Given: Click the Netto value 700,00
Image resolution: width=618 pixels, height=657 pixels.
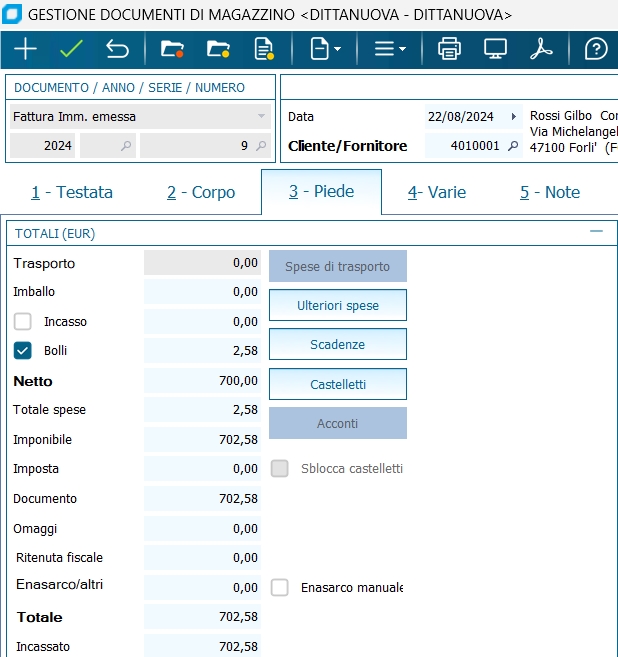Looking at the screenshot, I should (x=202, y=380).
